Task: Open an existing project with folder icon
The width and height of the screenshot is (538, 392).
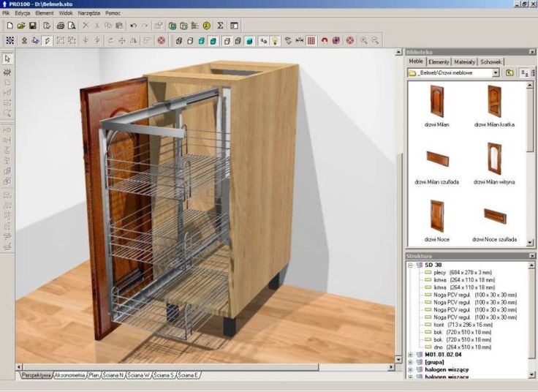Action: pyautogui.click(x=21, y=26)
